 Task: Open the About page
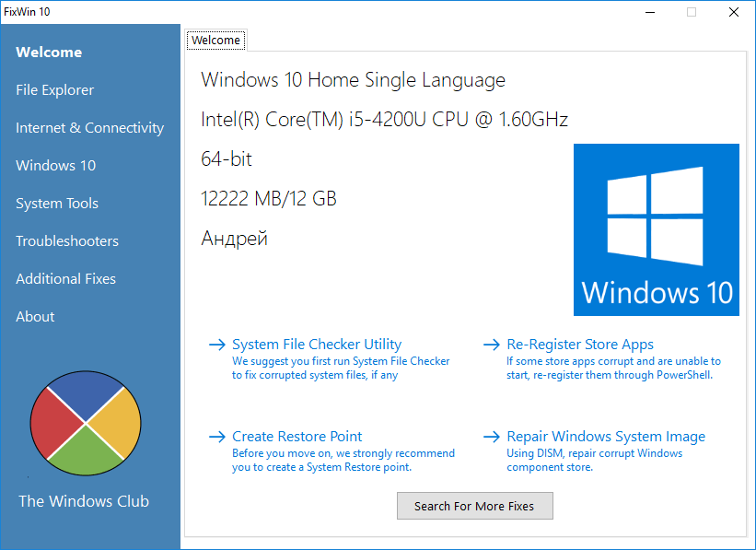pyautogui.click(x=35, y=317)
